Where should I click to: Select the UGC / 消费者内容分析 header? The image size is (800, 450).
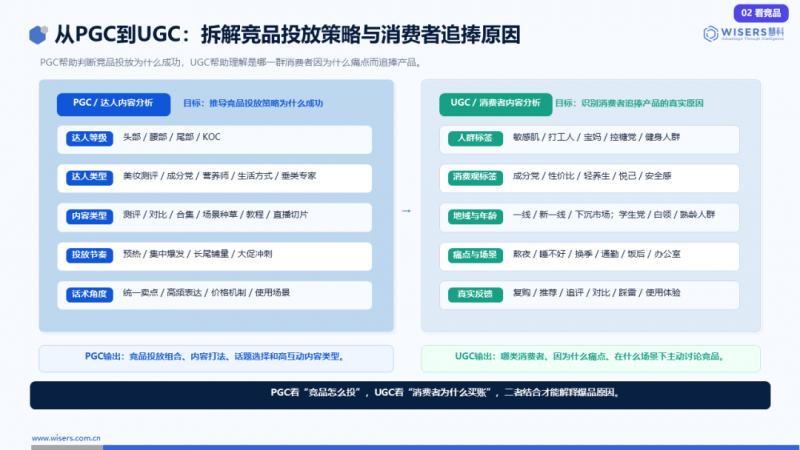pos(495,104)
